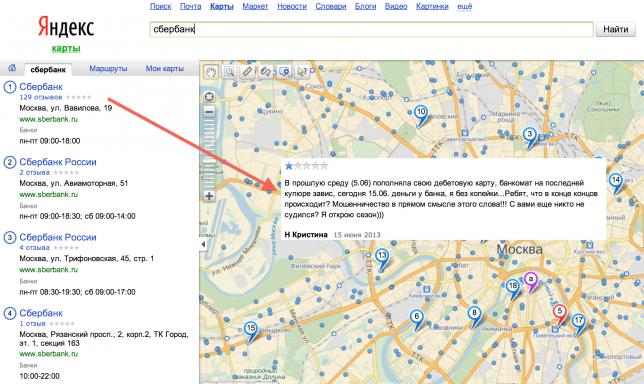Open the 1 отзыв reviews link
This screenshot has width=644, height=384.
tap(32, 324)
